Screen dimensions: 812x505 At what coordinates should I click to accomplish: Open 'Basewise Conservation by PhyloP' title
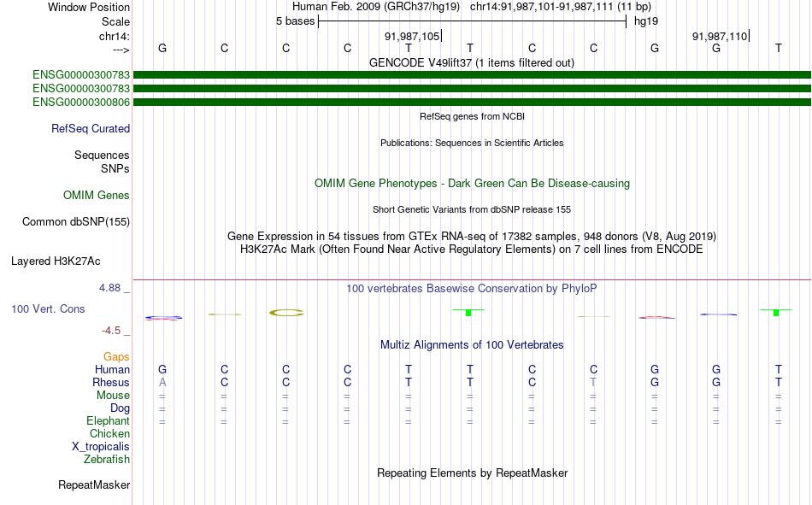point(472,289)
